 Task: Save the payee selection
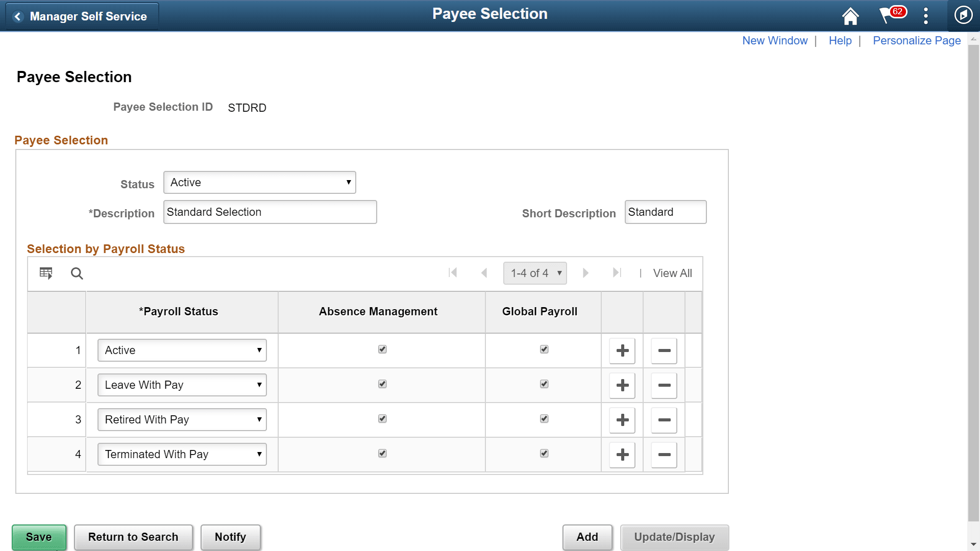click(39, 537)
